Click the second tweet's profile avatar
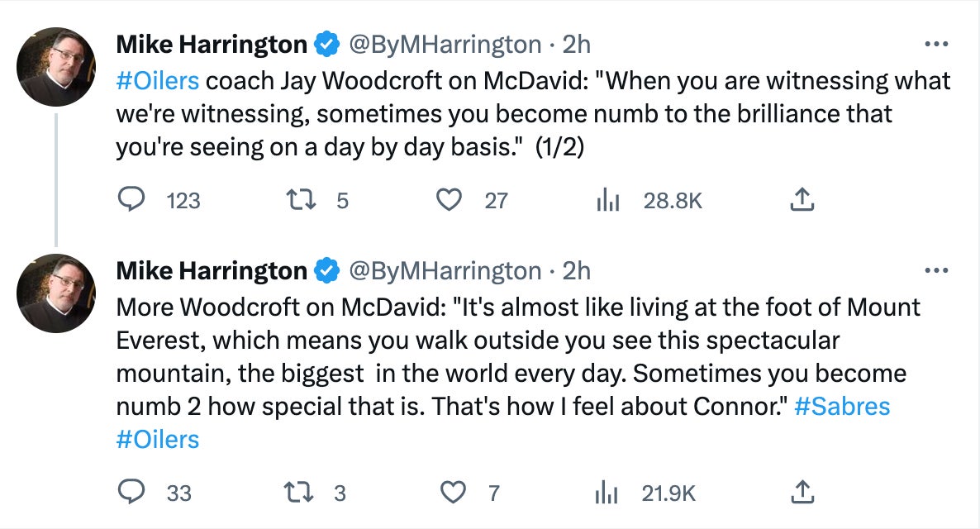 coord(56,292)
